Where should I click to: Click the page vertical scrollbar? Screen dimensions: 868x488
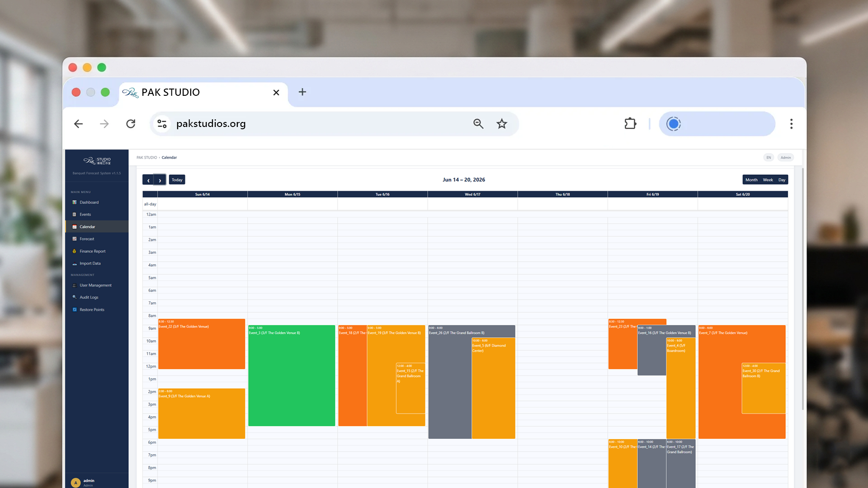803,289
